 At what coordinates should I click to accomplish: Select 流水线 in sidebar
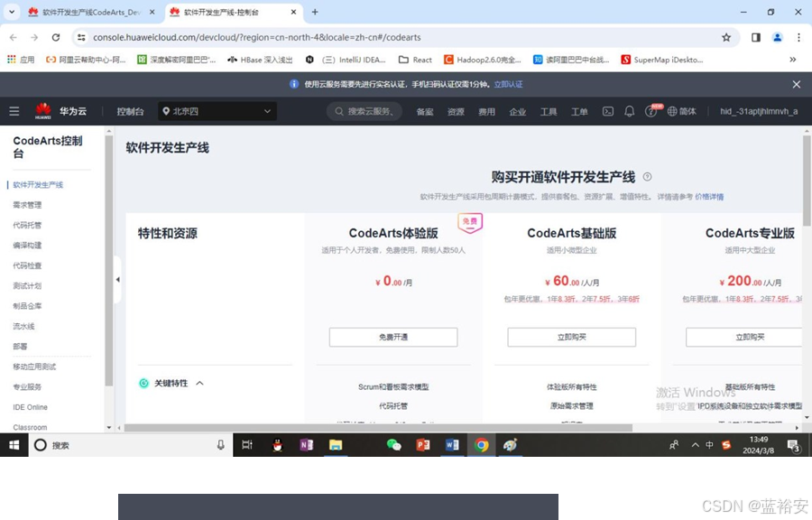pyautogui.click(x=23, y=326)
